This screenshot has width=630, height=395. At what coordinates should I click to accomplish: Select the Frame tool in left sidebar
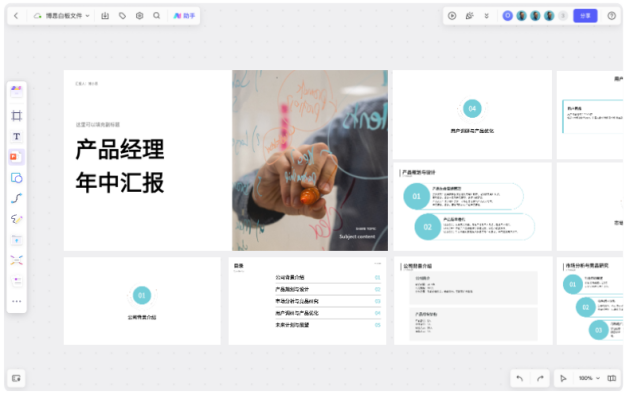pyautogui.click(x=16, y=116)
